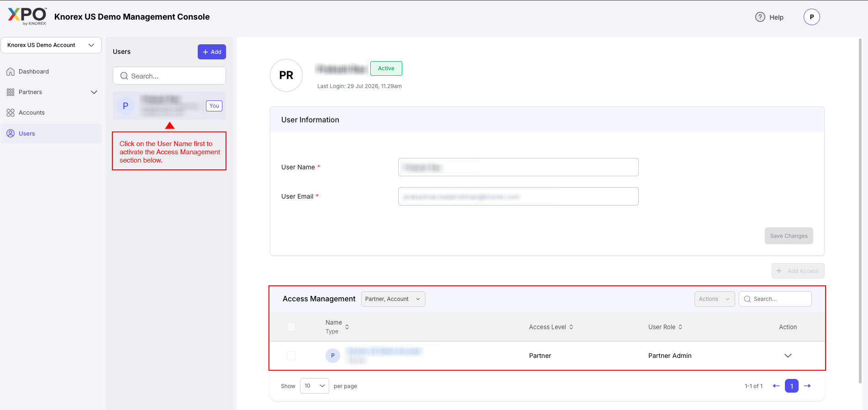Click the 1-1 of 1 pagination text
Screen dimensions: 868x410
753,386
